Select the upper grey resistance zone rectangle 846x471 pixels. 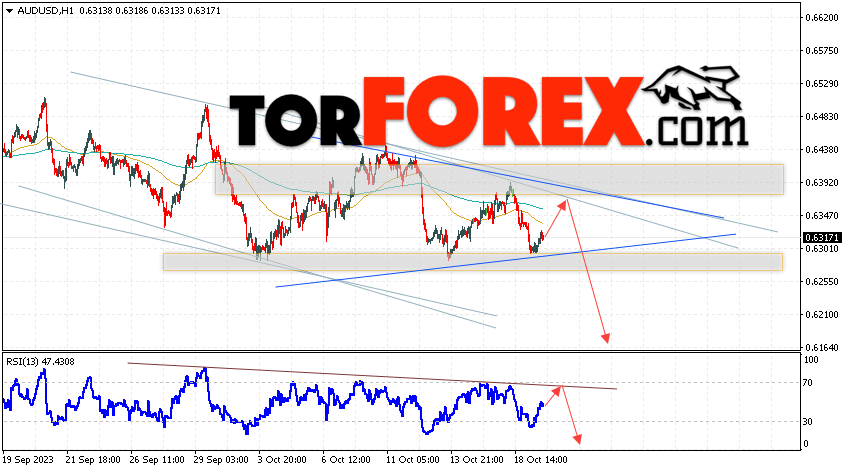pos(499,179)
